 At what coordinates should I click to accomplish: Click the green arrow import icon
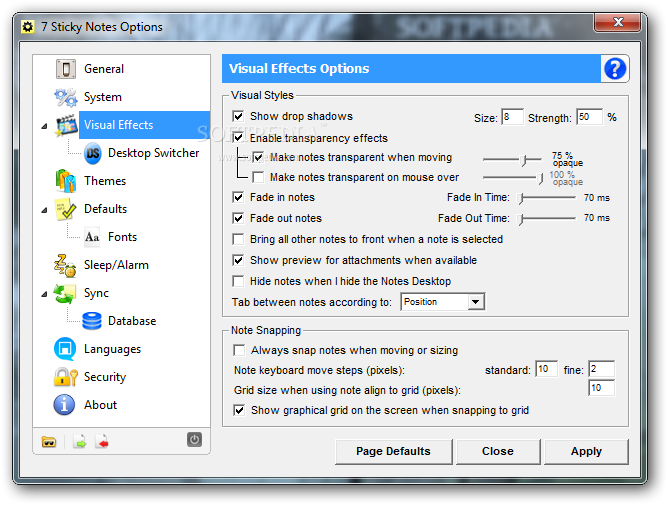click(80, 442)
